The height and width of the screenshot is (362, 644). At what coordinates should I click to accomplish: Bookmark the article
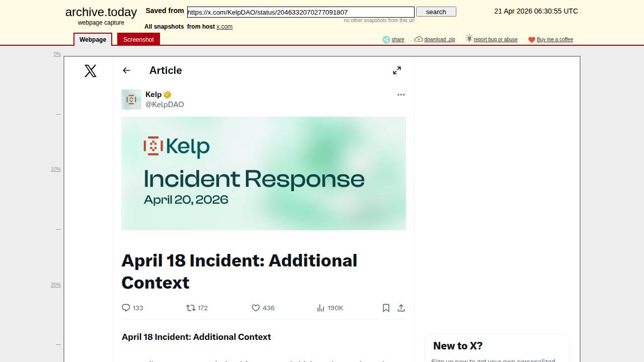(386, 308)
